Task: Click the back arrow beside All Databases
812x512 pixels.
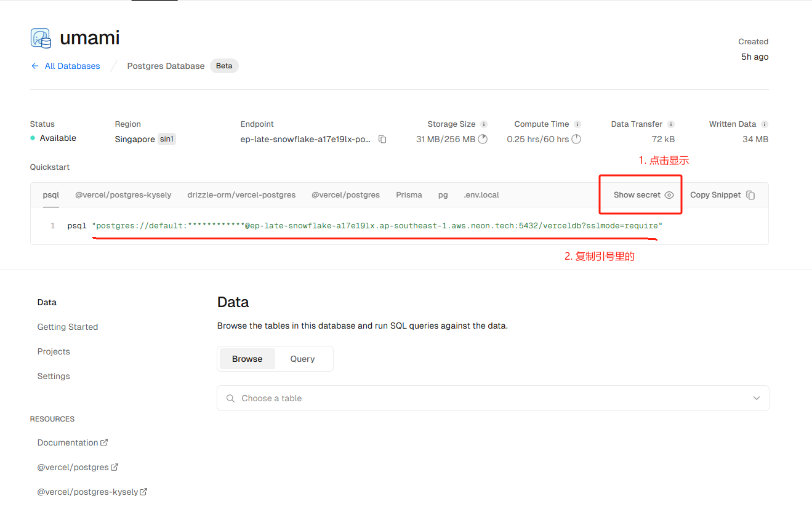Action: click(34, 66)
